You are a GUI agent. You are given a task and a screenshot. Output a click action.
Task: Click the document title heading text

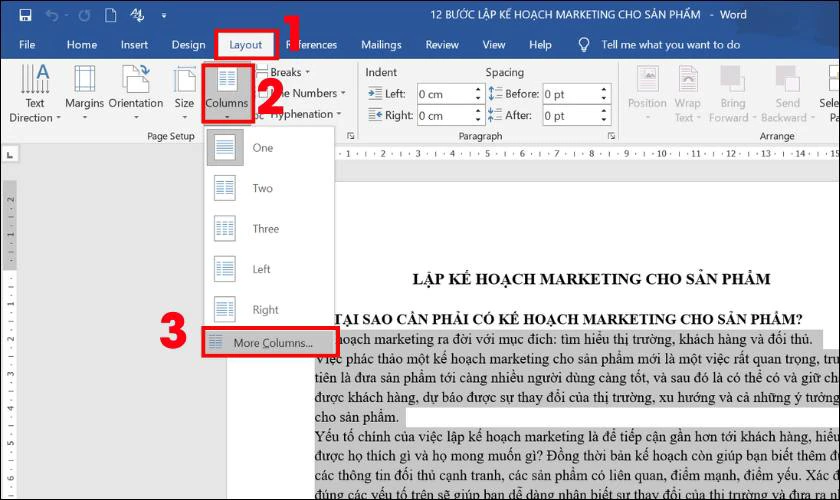coord(591,279)
